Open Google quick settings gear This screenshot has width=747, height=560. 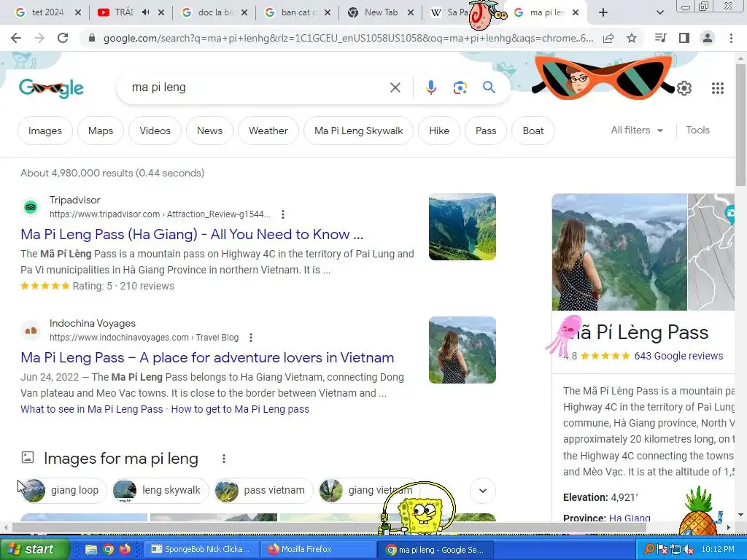[684, 88]
